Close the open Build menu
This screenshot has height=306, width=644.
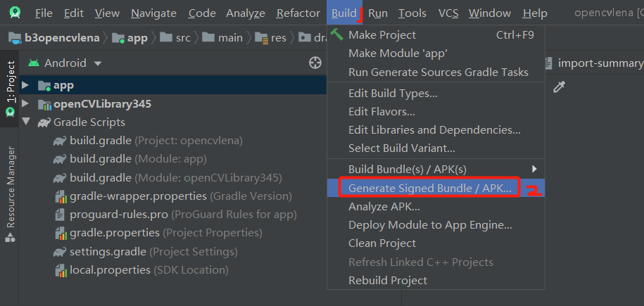click(x=344, y=13)
